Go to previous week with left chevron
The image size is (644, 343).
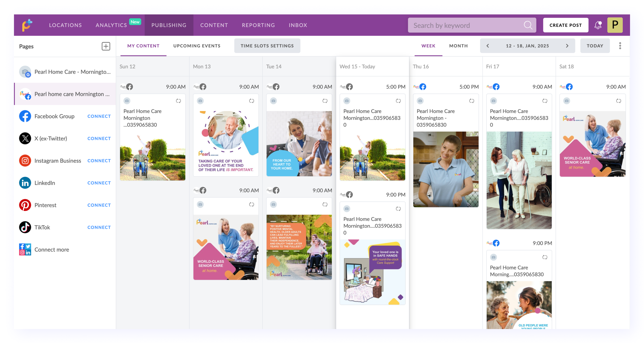(488, 46)
